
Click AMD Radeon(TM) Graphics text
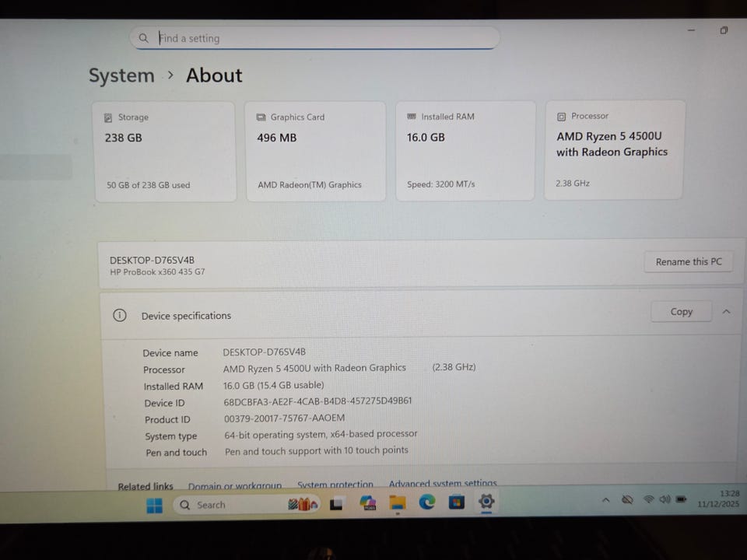click(310, 185)
